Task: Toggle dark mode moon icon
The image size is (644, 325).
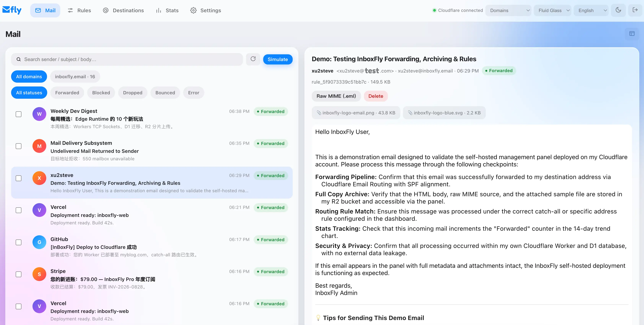Action: [618, 10]
